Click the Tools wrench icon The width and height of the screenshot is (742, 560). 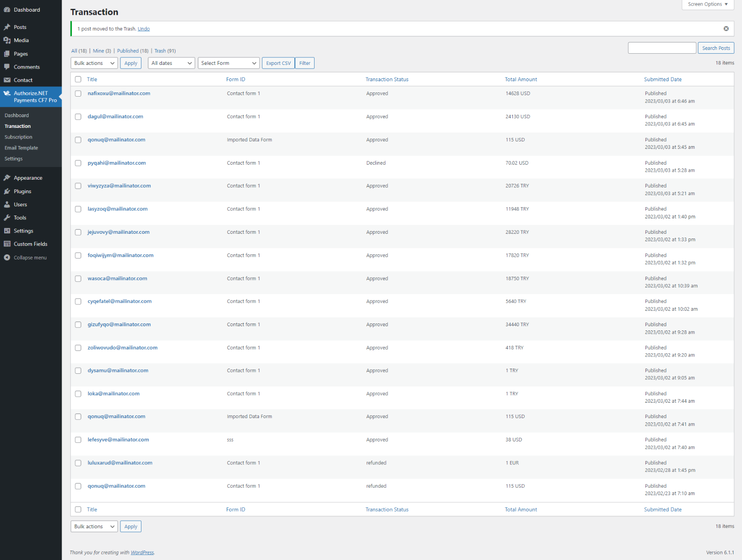pyautogui.click(x=7, y=217)
